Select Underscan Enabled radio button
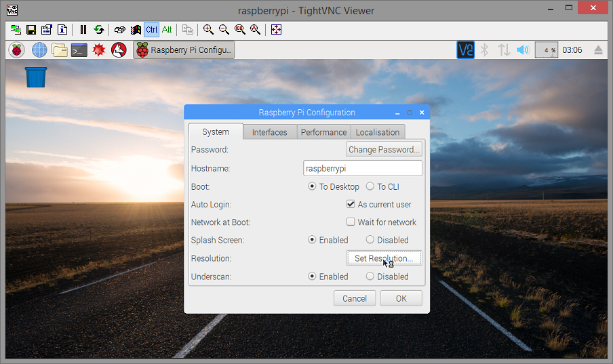 click(311, 276)
